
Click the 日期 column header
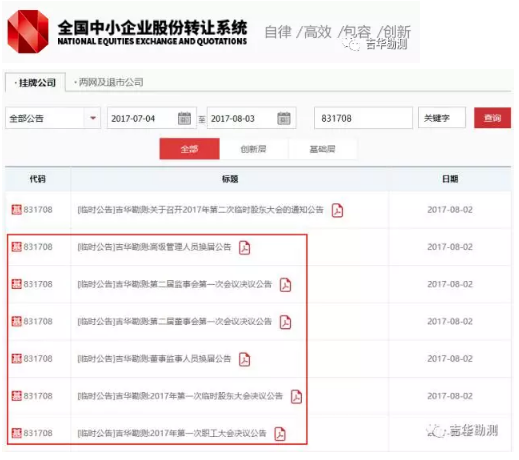(x=450, y=179)
